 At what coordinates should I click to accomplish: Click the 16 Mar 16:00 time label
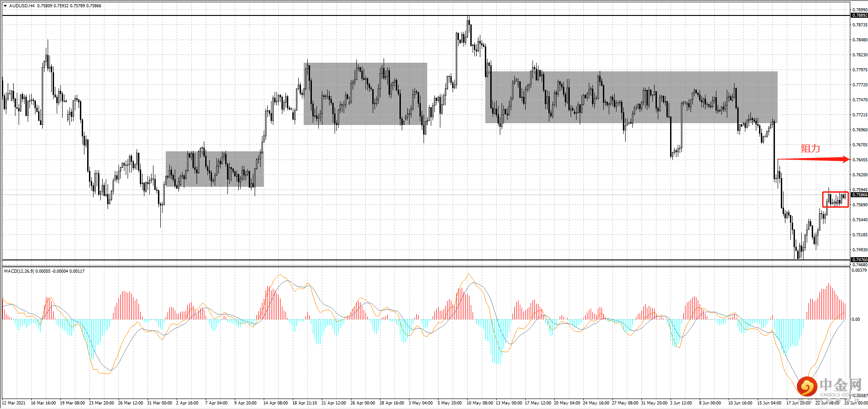pyautogui.click(x=43, y=403)
